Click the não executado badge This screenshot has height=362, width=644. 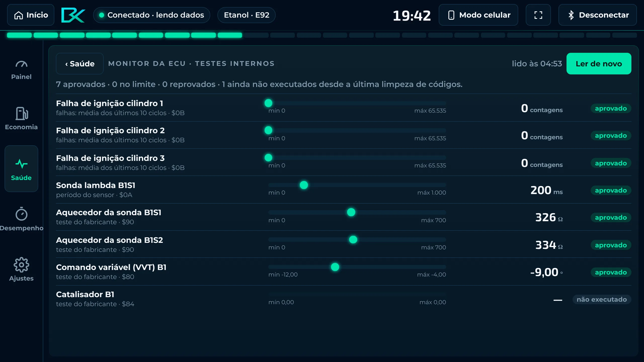[x=602, y=299]
